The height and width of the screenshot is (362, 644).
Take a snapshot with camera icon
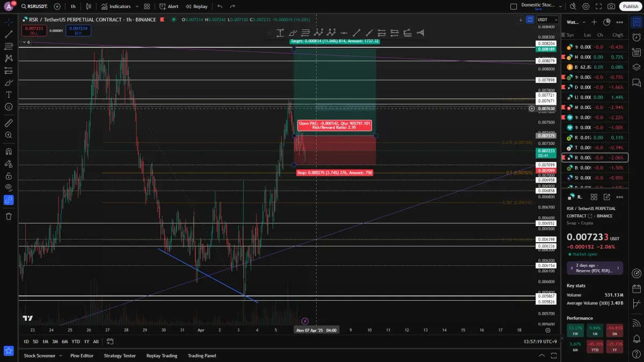coord(611,6)
